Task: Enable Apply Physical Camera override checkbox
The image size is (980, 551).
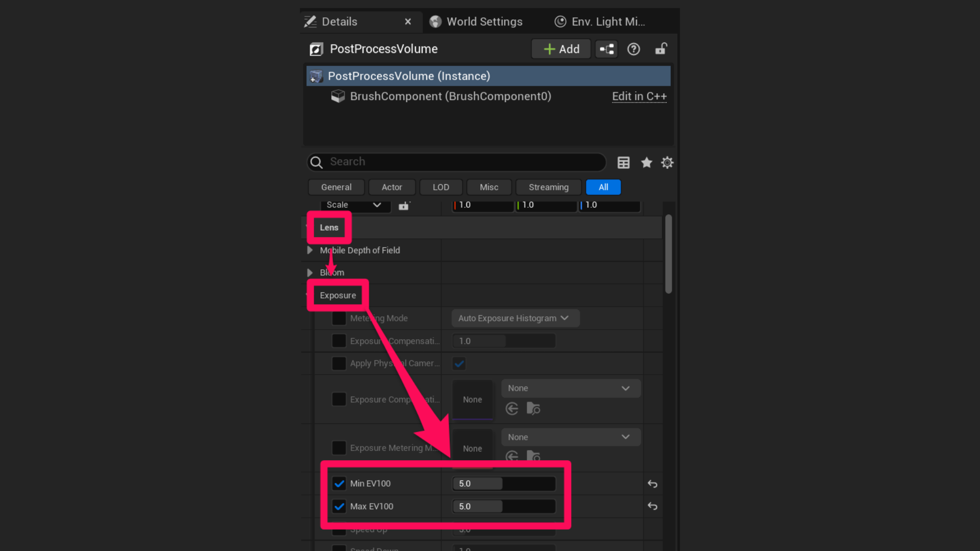Action: point(339,363)
